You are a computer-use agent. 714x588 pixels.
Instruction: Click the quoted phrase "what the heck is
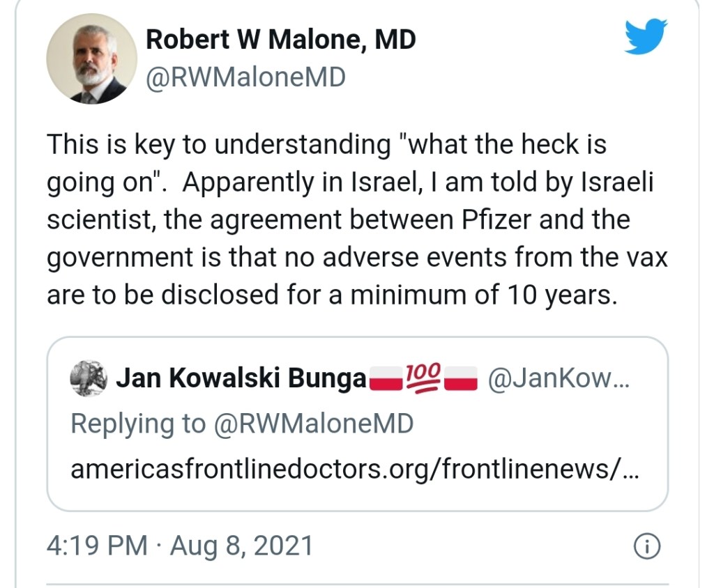(x=506, y=146)
